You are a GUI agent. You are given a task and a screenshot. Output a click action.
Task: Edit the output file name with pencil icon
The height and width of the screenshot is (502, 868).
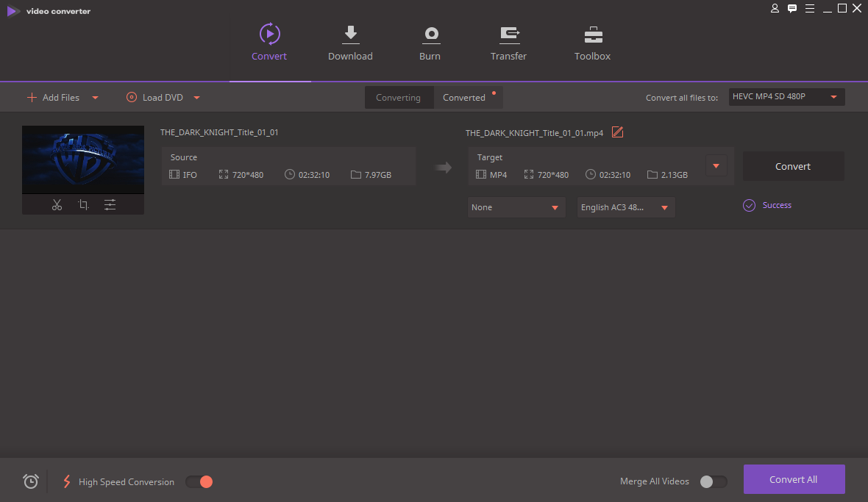(618, 132)
